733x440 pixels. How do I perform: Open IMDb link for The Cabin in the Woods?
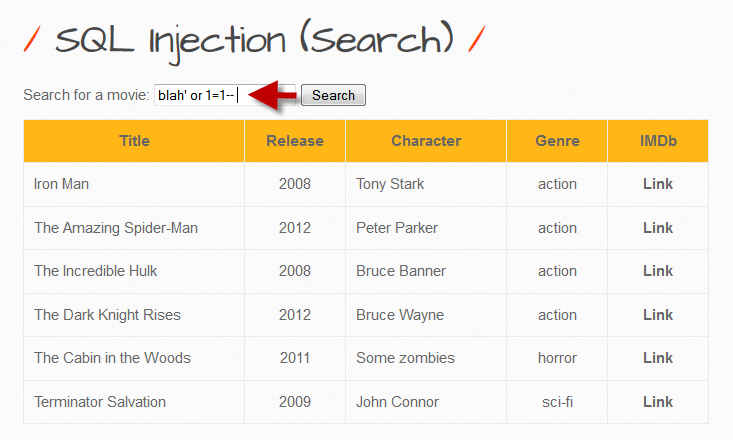pyautogui.click(x=658, y=358)
